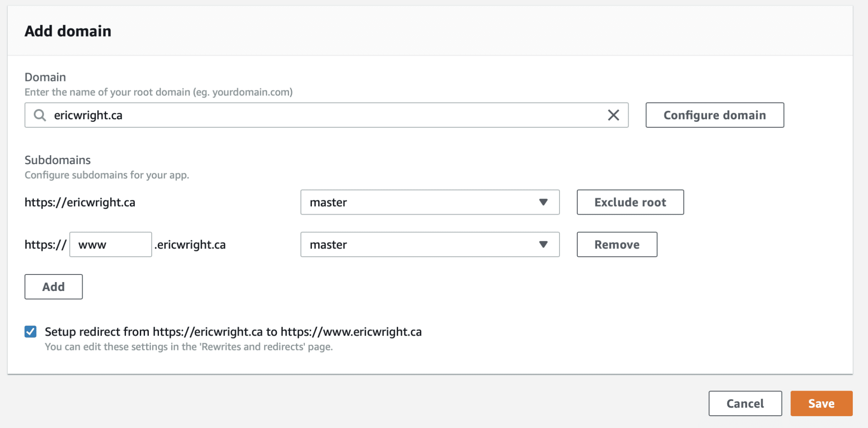Click the '.ericwright.ca' suffix text

click(190, 245)
